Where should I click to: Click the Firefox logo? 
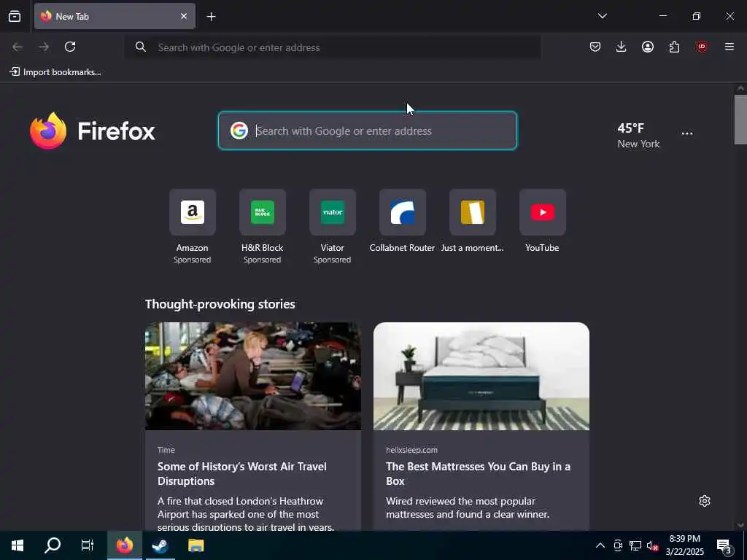[x=93, y=131]
